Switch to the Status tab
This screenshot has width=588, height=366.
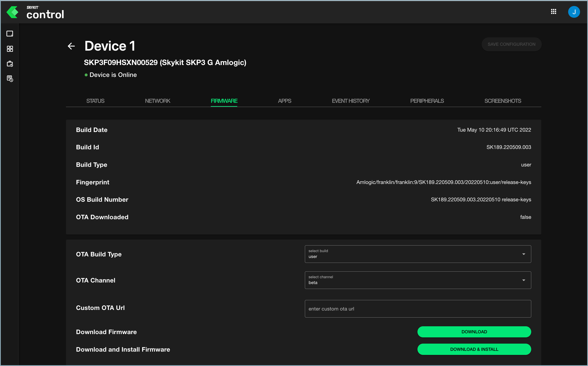click(x=95, y=101)
